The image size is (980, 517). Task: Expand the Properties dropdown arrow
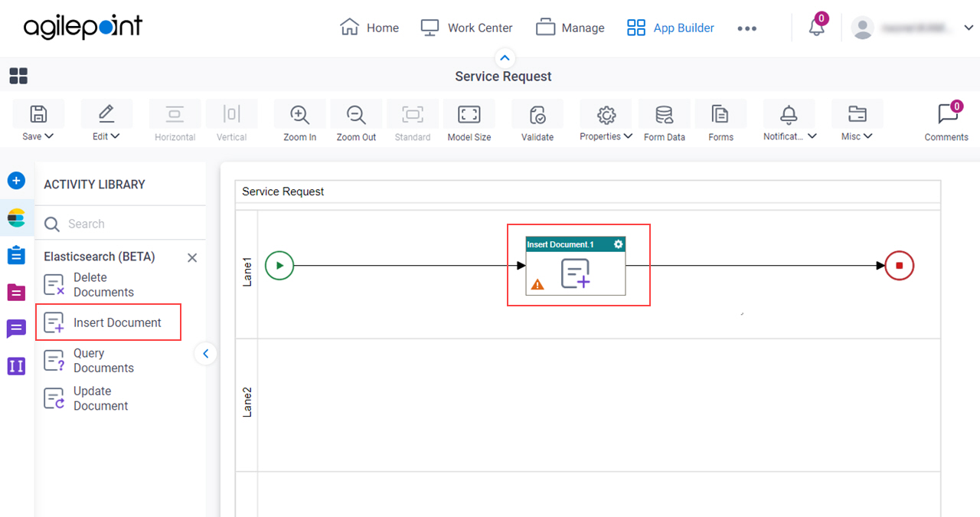click(x=629, y=136)
